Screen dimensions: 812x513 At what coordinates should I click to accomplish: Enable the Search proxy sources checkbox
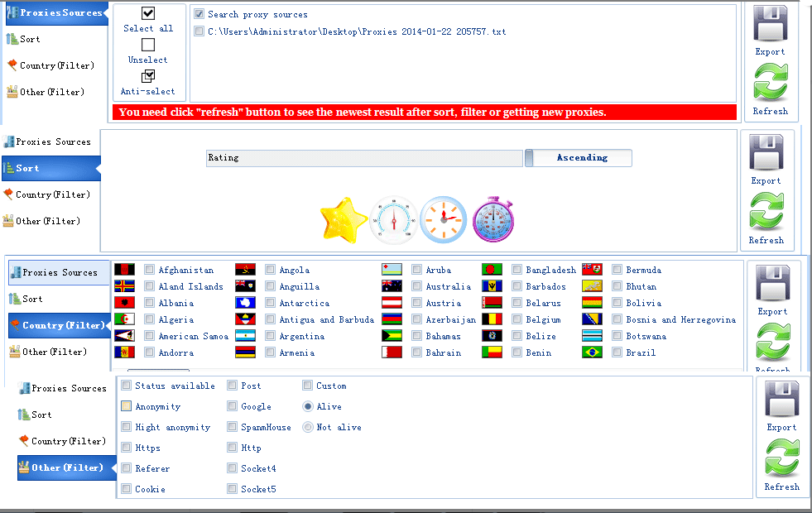199,15
